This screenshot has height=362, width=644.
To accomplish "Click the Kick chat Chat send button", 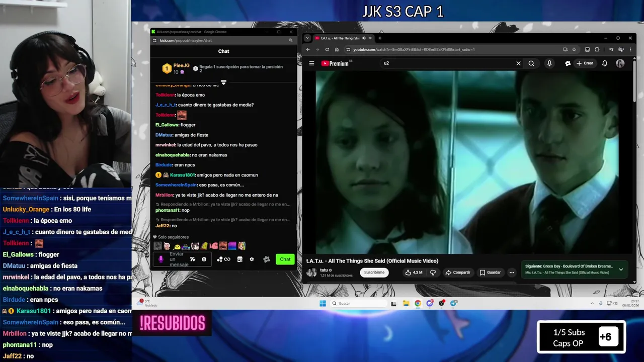I will pyautogui.click(x=285, y=259).
